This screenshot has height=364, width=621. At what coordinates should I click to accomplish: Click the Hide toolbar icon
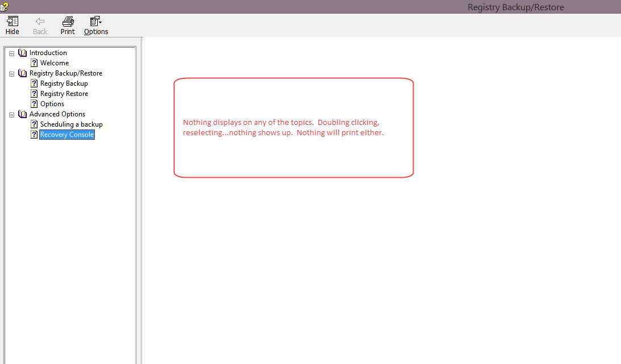pos(12,26)
